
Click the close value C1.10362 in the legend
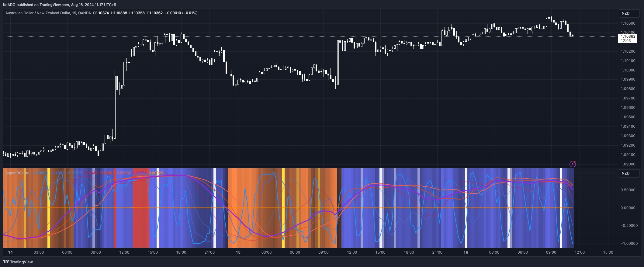tap(155, 13)
